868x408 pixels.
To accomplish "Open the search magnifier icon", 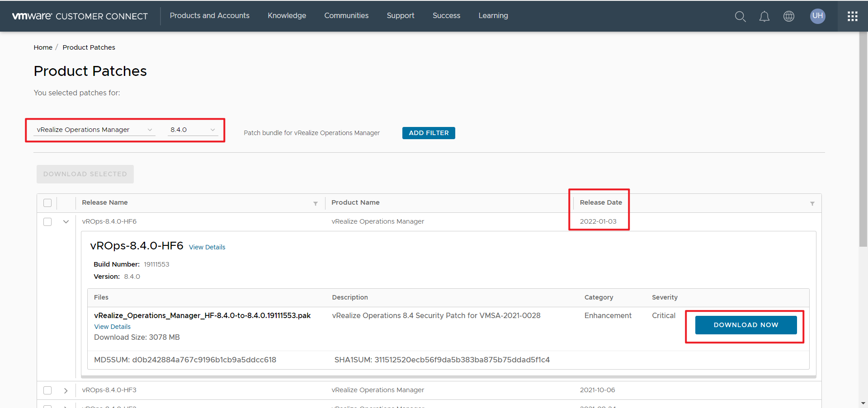I will 740,16.
